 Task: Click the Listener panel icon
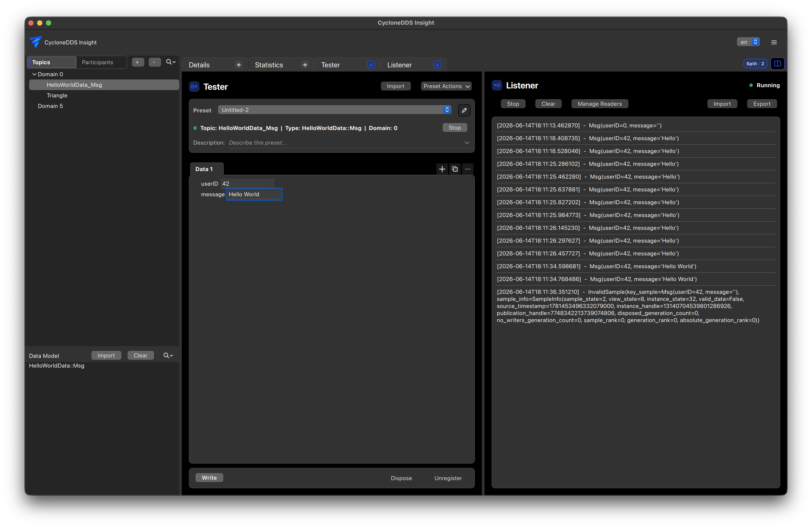[497, 85]
